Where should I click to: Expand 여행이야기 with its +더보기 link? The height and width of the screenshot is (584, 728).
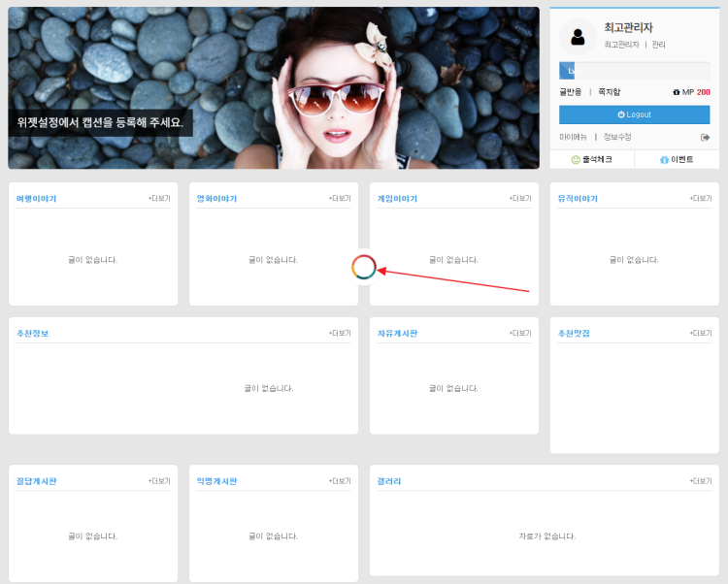159,198
